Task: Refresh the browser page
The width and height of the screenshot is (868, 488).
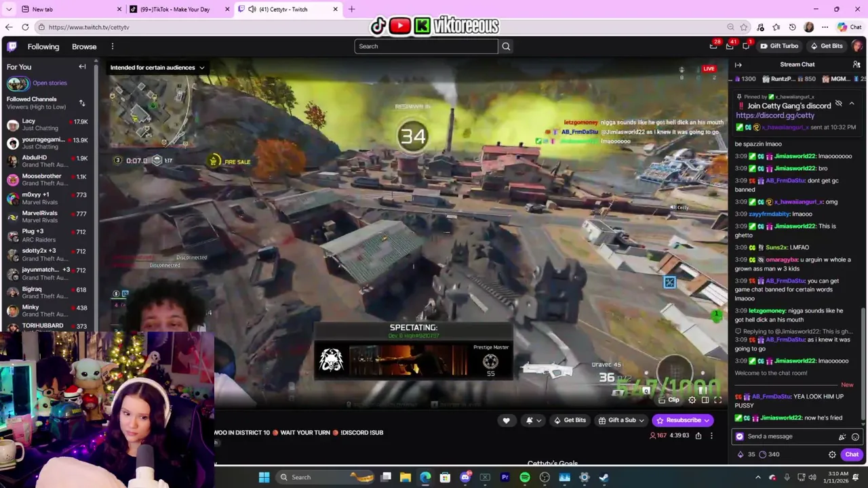Action: (25, 27)
